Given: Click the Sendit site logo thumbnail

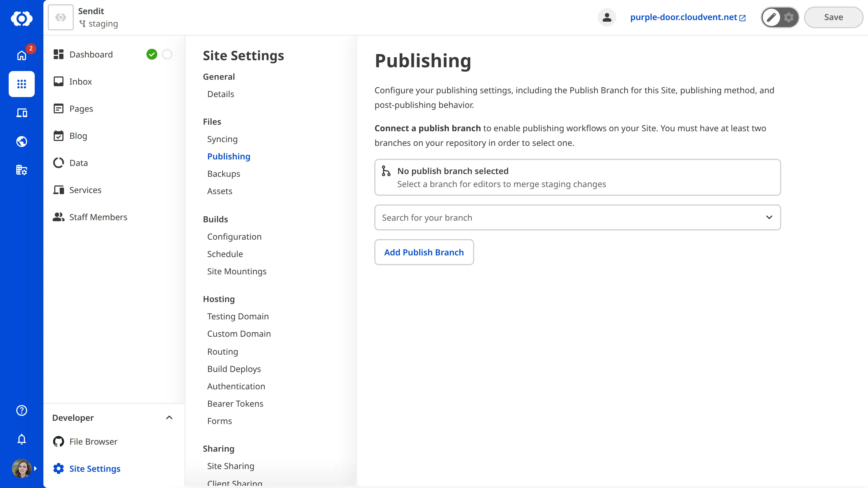Looking at the screenshot, I should point(61,17).
